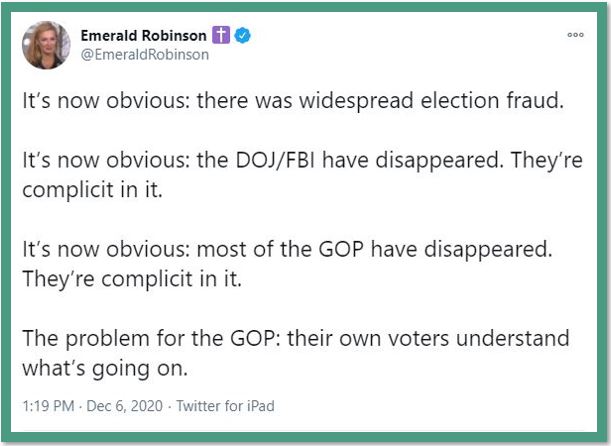Click the word 'disappeared' after DOJ/FBI

(437, 161)
